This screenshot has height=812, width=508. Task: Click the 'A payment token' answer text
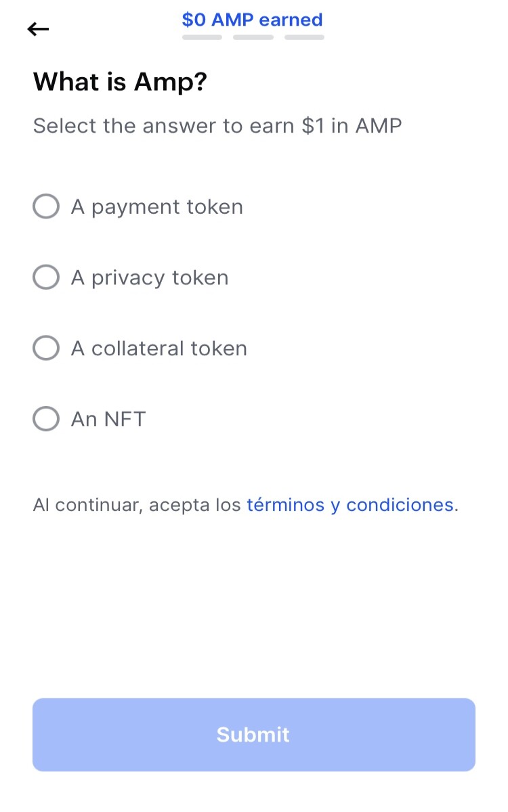click(x=157, y=207)
